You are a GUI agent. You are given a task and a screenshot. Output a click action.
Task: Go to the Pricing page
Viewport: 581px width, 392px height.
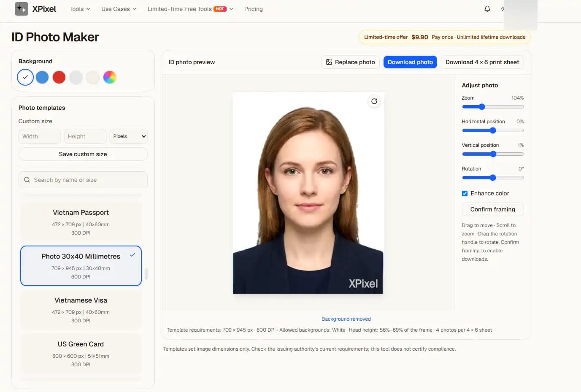(x=254, y=9)
